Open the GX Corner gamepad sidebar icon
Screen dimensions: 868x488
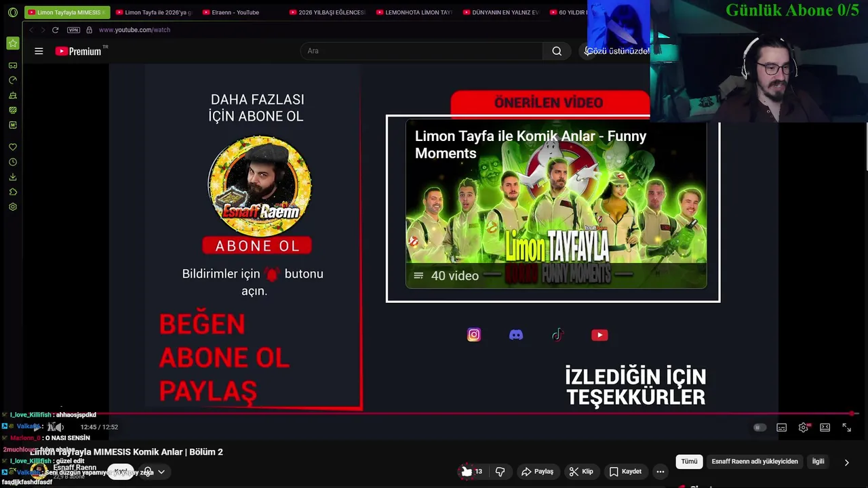(x=12, y=66)
